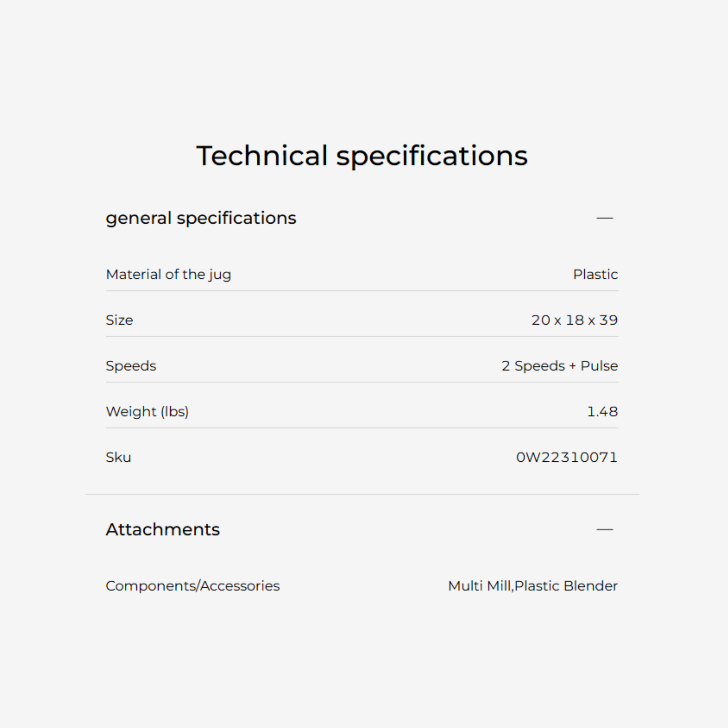Click the Components/Accessories label
This screenshot has width=728, height=728.
pyautogui.click(x=193, y=586)
